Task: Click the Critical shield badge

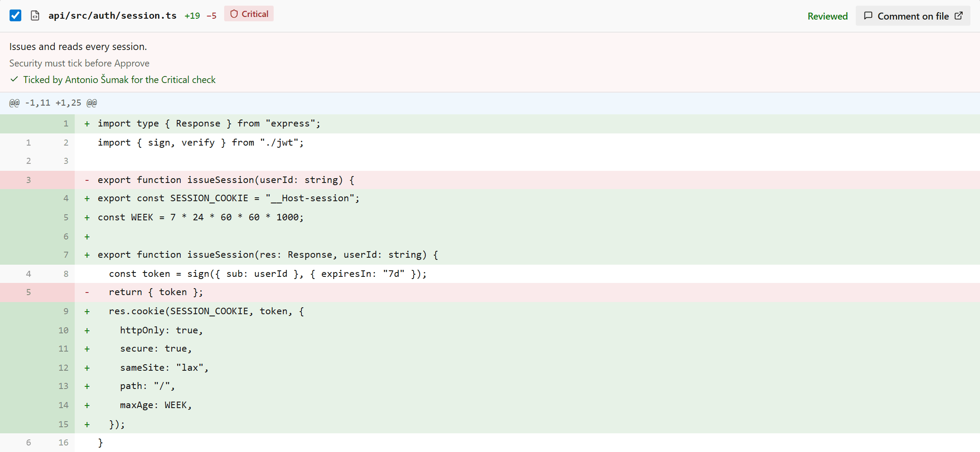Action: 249,14
